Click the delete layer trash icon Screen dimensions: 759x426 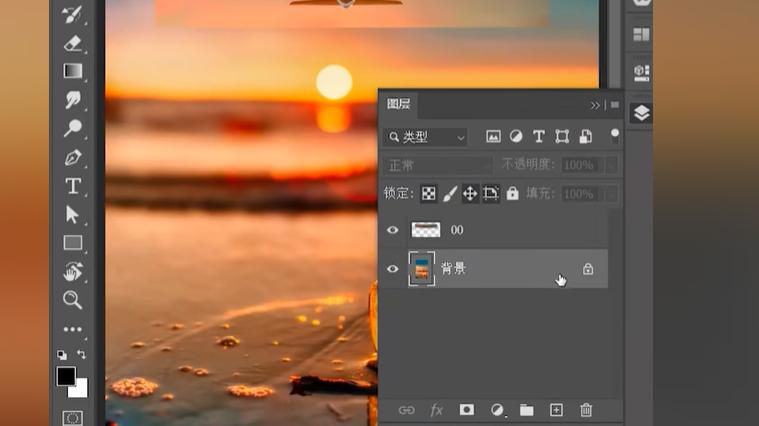point(586,410)
